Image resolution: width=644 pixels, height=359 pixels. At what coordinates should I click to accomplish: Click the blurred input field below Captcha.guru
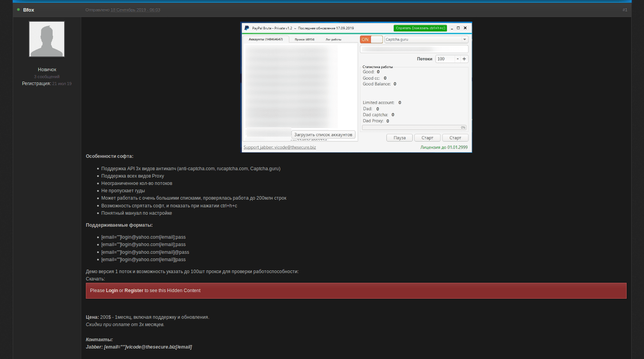(x=414, y=49)
